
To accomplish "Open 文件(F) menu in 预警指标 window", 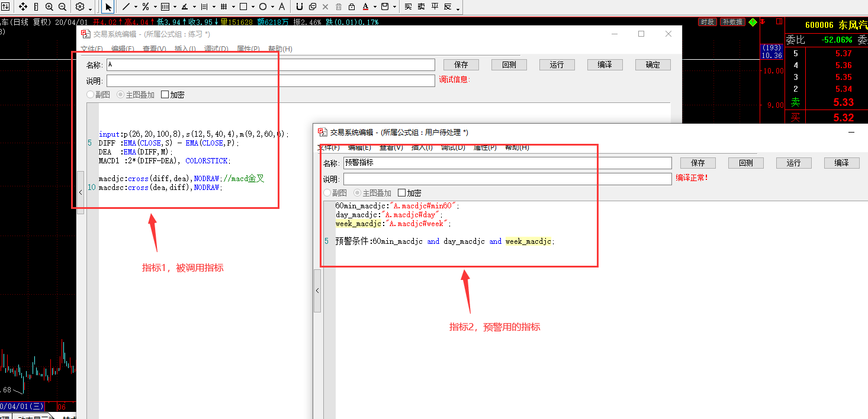I will [329, 147].
